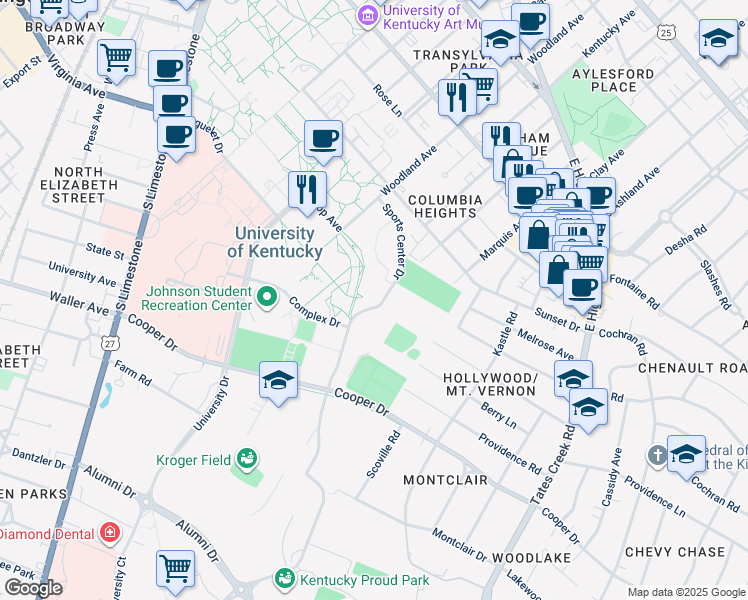Image resolution: width=748 pixels, height=600 pixels.
Task: Select the Fontaine Rd street label
Action: pyautogui.click(x=635, y=292)
